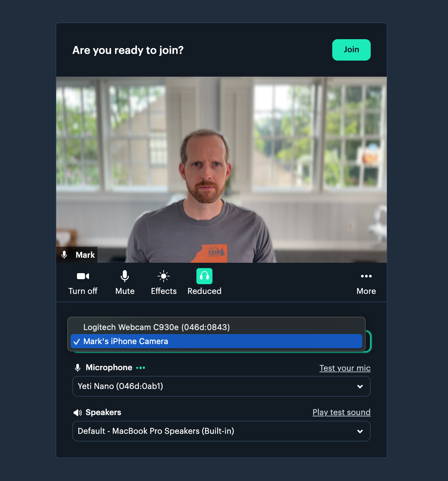Toggle the Reduced headphones noise icon
Image resolution: width=448 pixels, height=481 pixels.
(204, 276)
